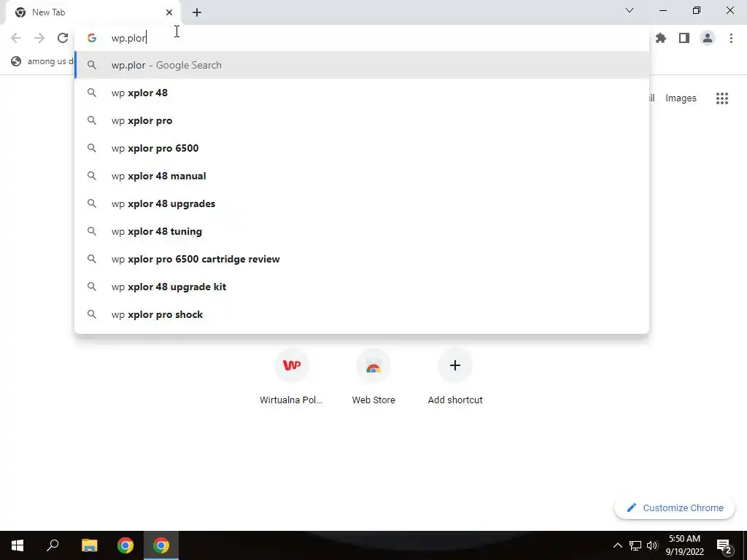Choose the 'wp xplor 48 upgrades' suggestion
The height and width of the screenshot is (560, 747).
click(x=362, y=203)
